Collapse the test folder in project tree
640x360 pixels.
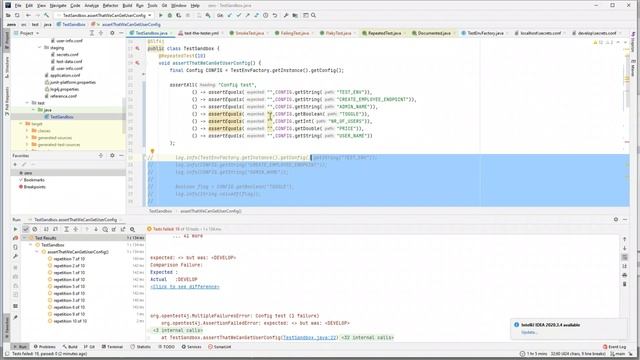[x=27, y=103]
